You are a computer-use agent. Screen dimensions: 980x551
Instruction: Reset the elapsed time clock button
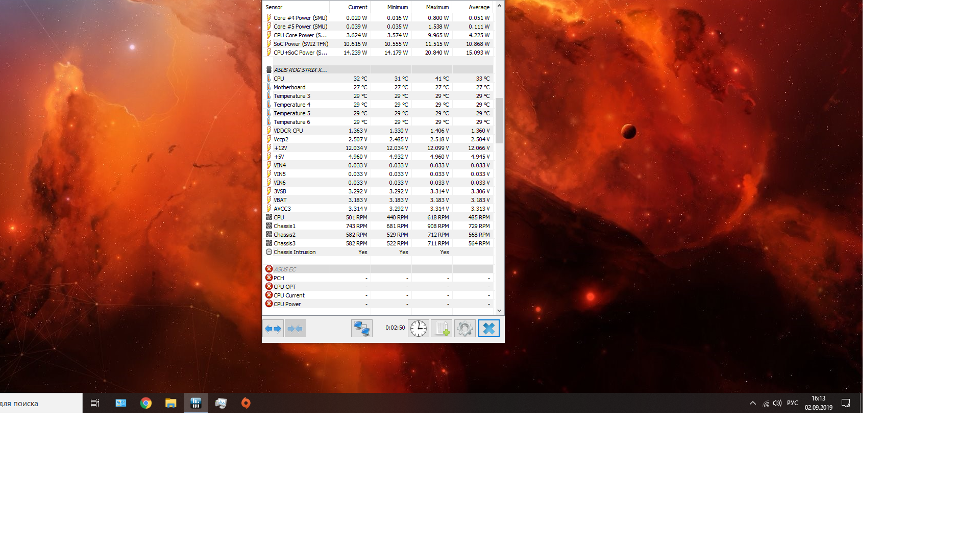click(x=418, y=329)
